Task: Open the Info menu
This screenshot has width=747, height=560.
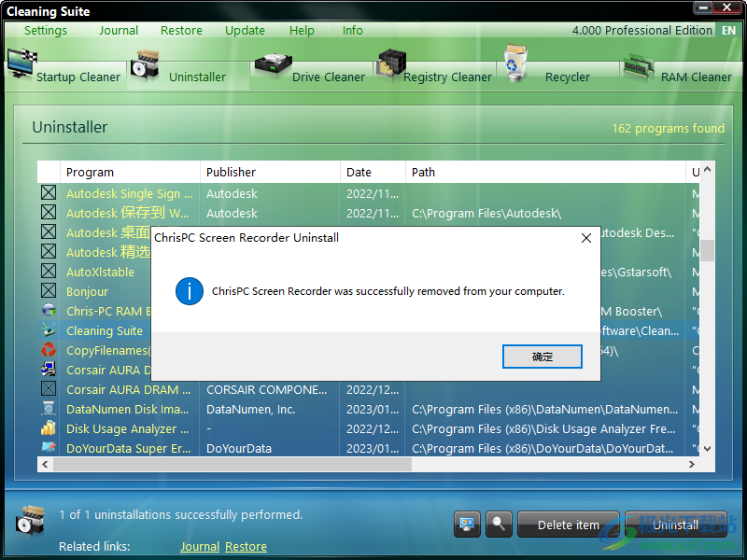Action: 353,31
